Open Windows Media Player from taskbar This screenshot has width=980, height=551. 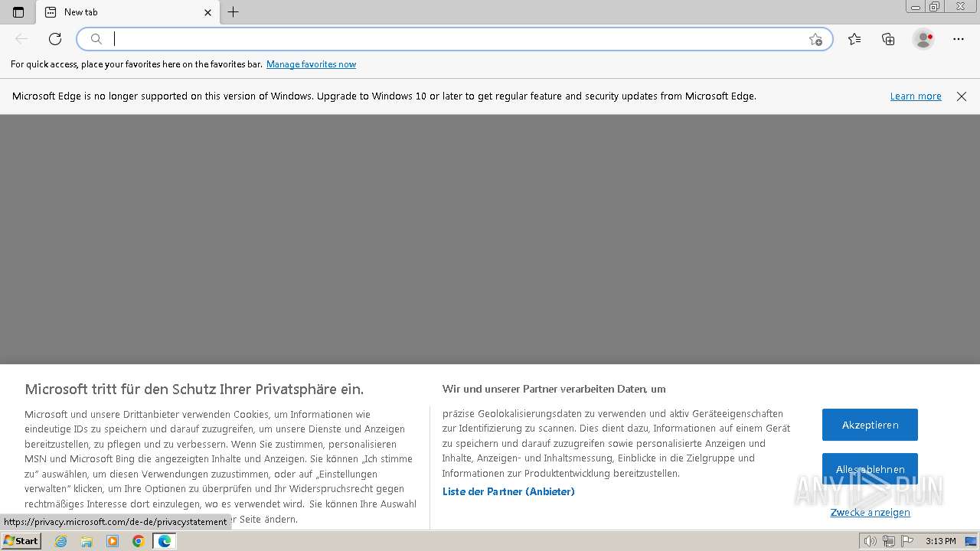[113, 541]
